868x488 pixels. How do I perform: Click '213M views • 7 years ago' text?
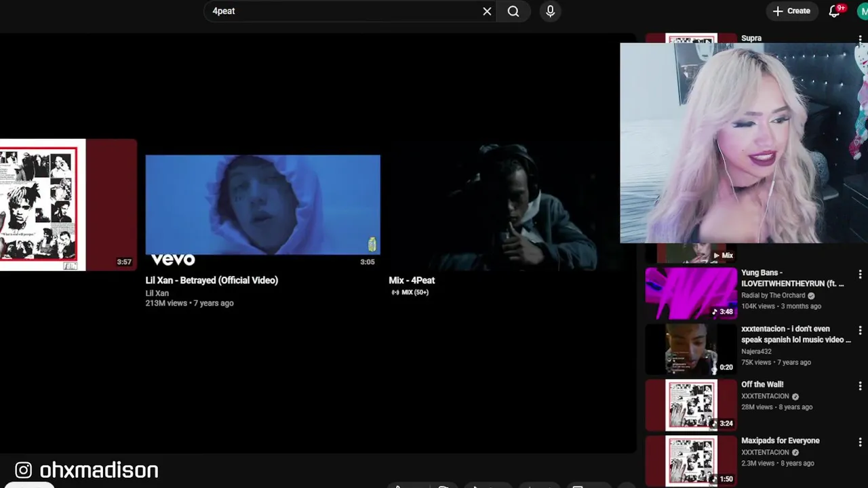click(189, 304)
